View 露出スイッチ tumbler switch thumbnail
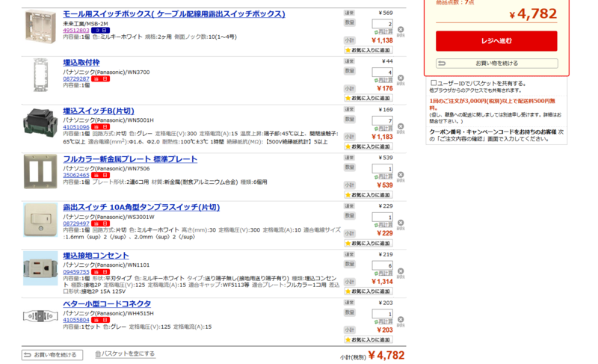598x364 pixels. coord(40,220)
